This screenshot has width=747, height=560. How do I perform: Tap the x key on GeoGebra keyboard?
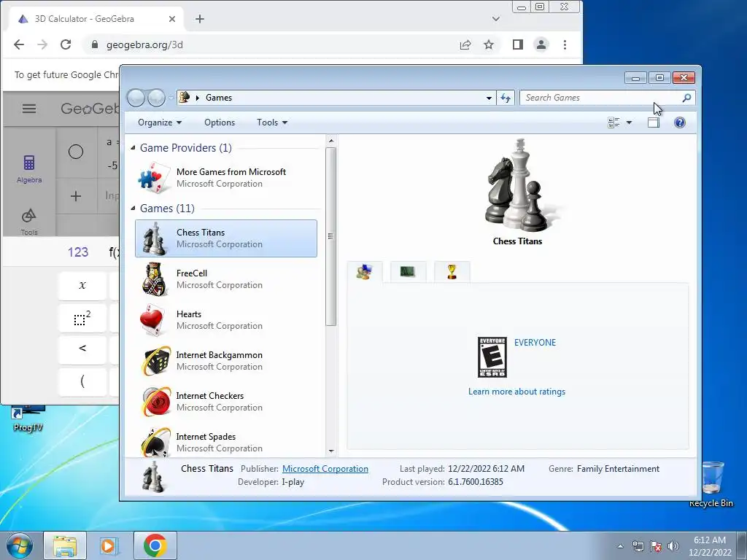click(x=82, y=285)
